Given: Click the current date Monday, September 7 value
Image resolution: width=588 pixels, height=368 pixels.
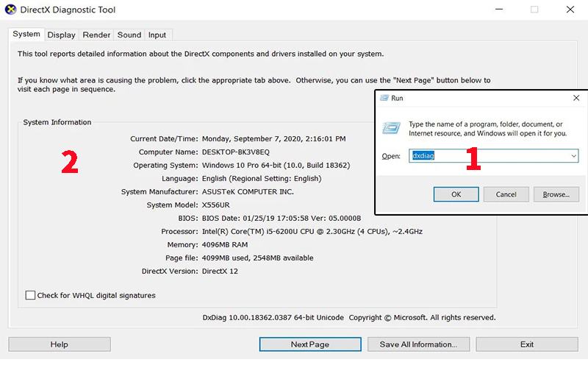Looking at the screenshot, I should point(273,139).
